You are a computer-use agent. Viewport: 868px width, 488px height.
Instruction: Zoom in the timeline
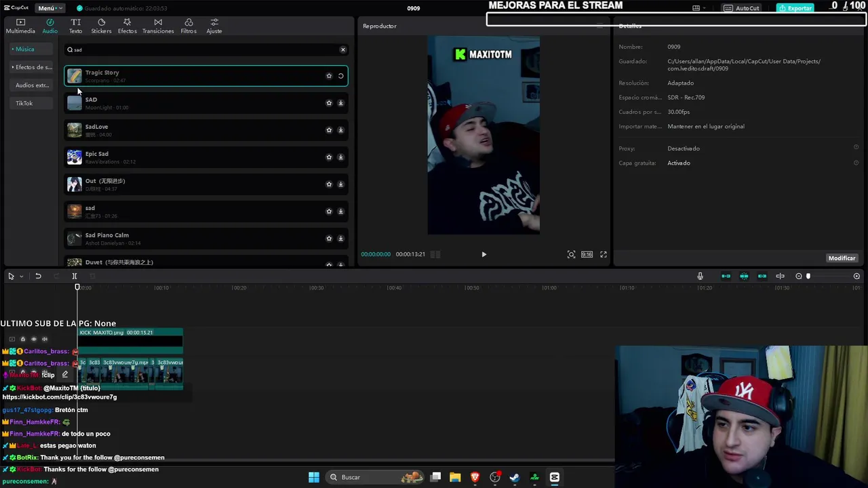[856, 276]
